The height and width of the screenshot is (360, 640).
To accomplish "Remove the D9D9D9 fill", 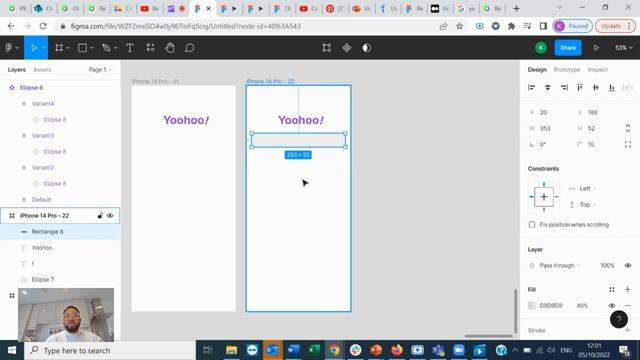I will pos(628,305).
